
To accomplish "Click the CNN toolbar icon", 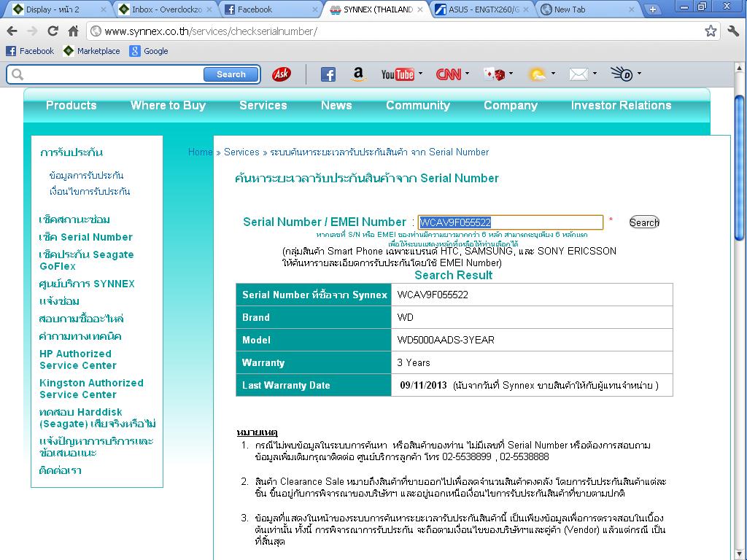I will 449,74.
